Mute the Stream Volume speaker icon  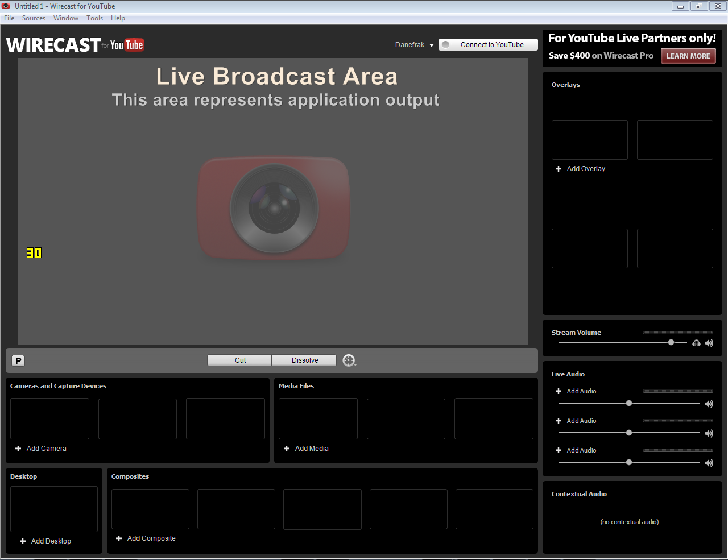[x=709, y=343]
